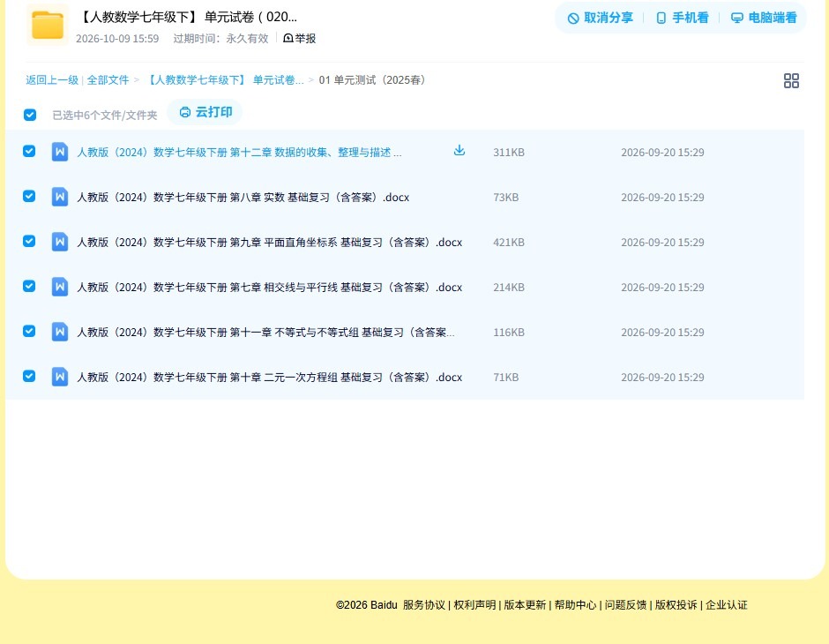
Task: Click Word icon of 第八章 实数 file
Action: pyautogui.click(x=60, y=197)
